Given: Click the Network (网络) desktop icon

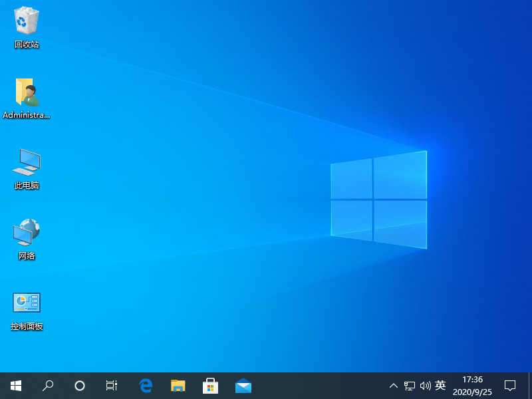Looking at the screenshot, I should (x=27, y=233).
